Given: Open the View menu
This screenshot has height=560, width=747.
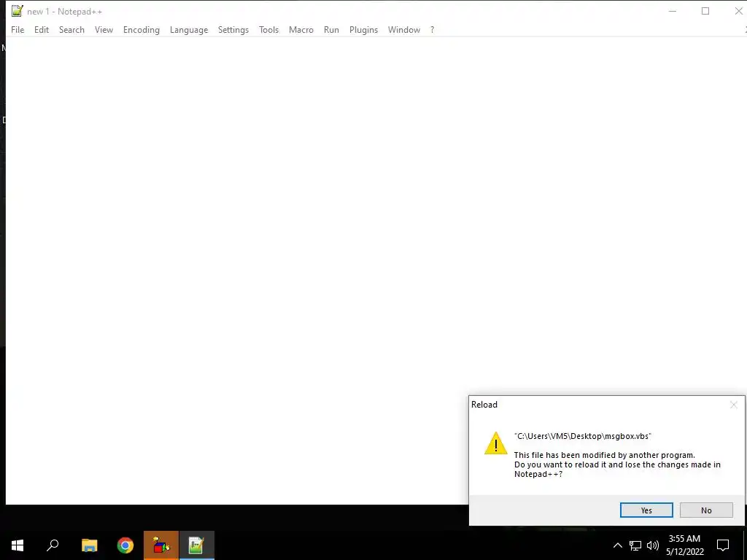Looking at the screenshot, I should click(x=104, y=29).
